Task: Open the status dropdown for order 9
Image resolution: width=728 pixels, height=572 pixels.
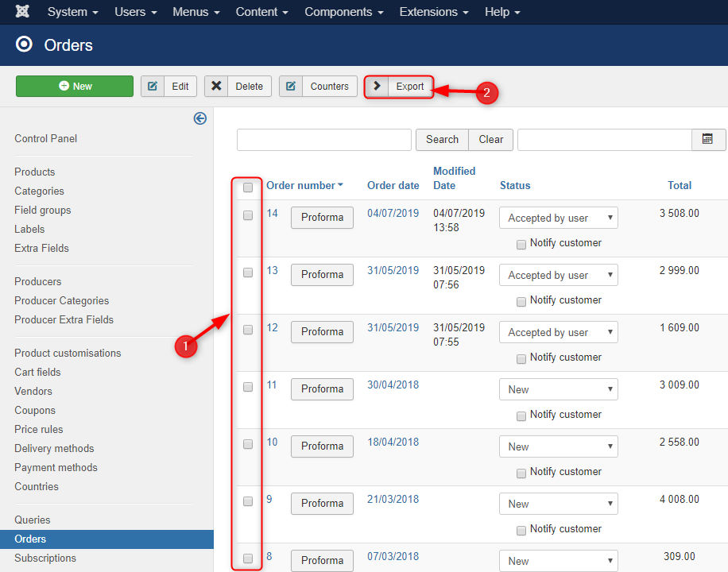Action: 558,504
